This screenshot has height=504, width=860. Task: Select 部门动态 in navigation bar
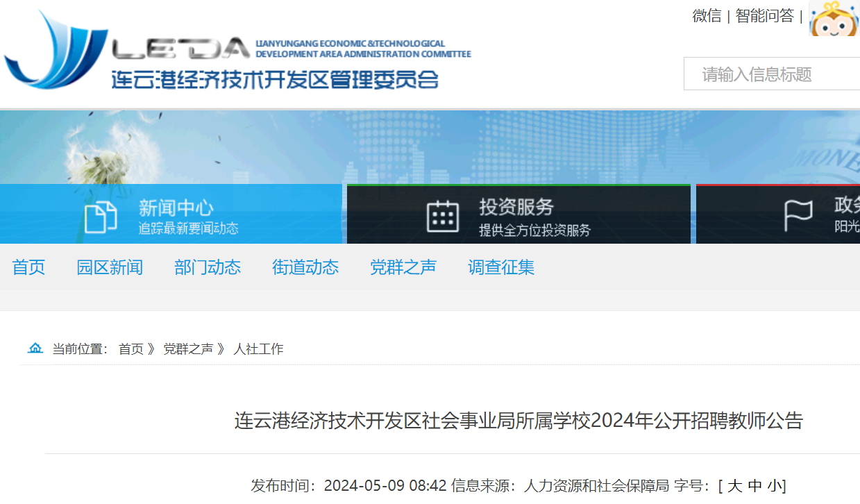click(x=208, y=267)
